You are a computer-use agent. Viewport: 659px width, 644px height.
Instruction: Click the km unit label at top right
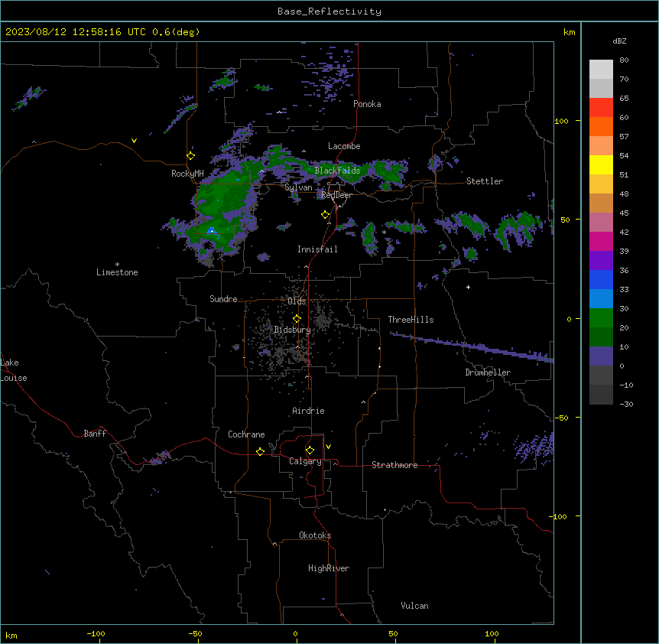pos(569,32)
